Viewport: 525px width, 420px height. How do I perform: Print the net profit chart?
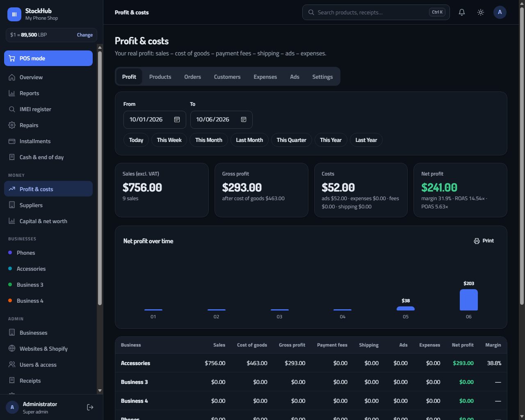click(484, 241)
